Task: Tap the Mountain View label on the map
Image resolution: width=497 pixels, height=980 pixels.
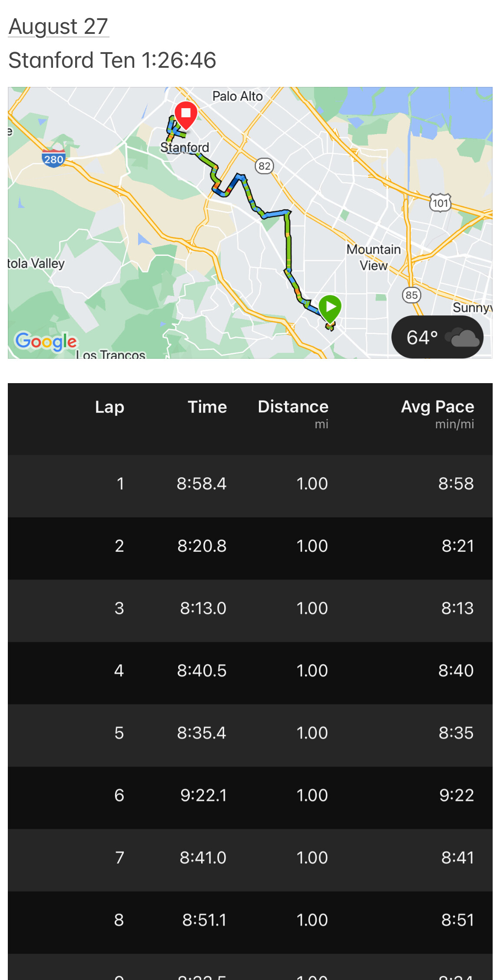Action: tap(373, 257)
